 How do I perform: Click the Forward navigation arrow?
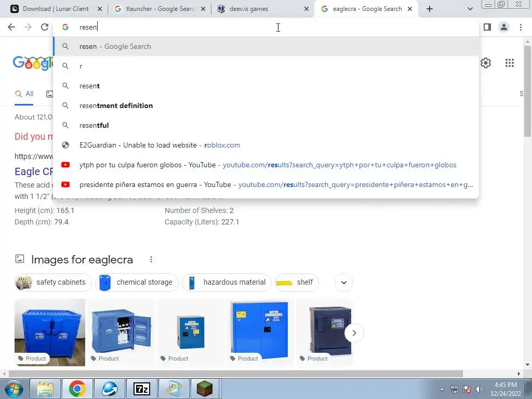pyautogui.click(x=28, y=27)
